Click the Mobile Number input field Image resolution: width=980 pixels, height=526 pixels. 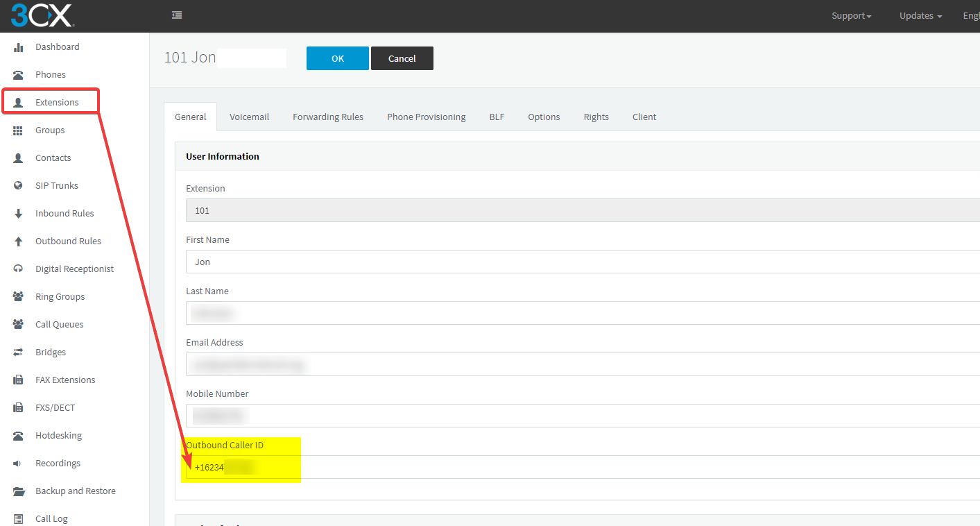coord(583,416)
